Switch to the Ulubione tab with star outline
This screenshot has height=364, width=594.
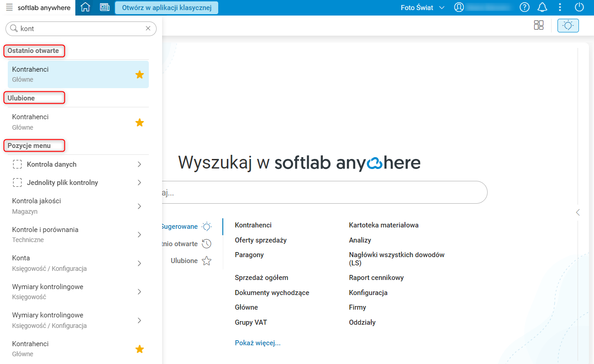pyautogui.click(x=191, y=261)
